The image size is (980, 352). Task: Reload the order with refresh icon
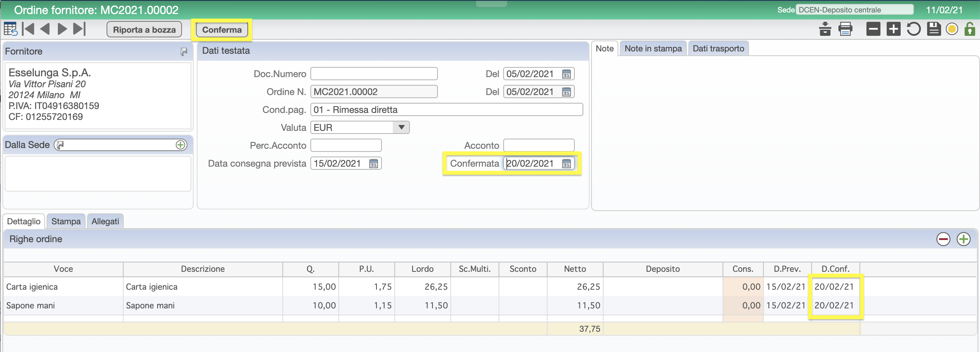click(913, 29)
